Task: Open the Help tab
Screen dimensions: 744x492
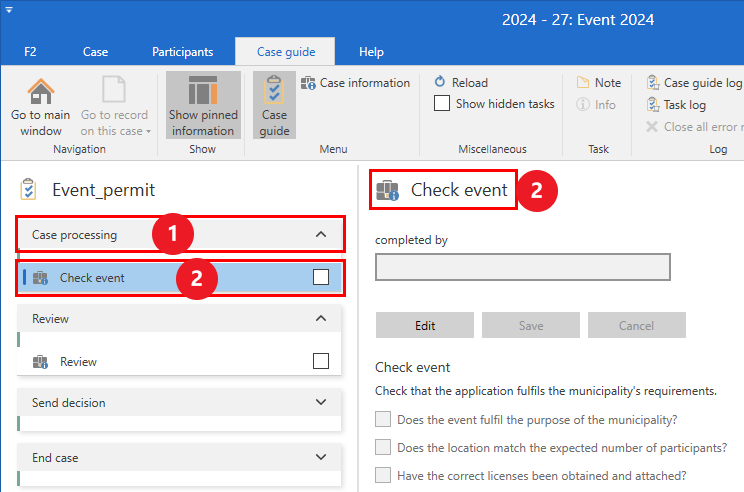Action: (x=371, y=52)
